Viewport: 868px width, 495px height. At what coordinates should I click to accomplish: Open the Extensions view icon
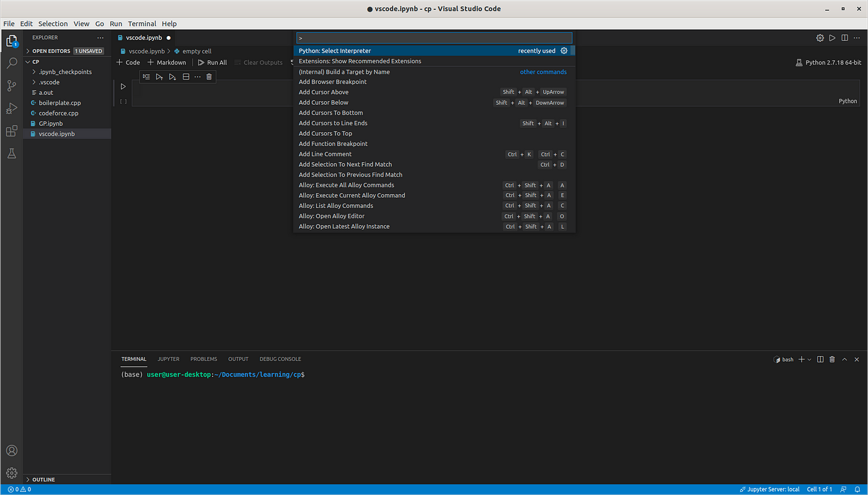(x=12, y=131)
